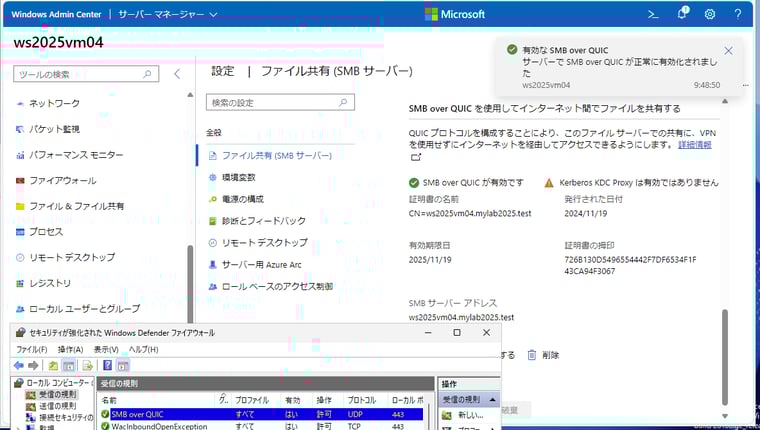Dismiss the SMB over QUIC notification

click(728, 51)
